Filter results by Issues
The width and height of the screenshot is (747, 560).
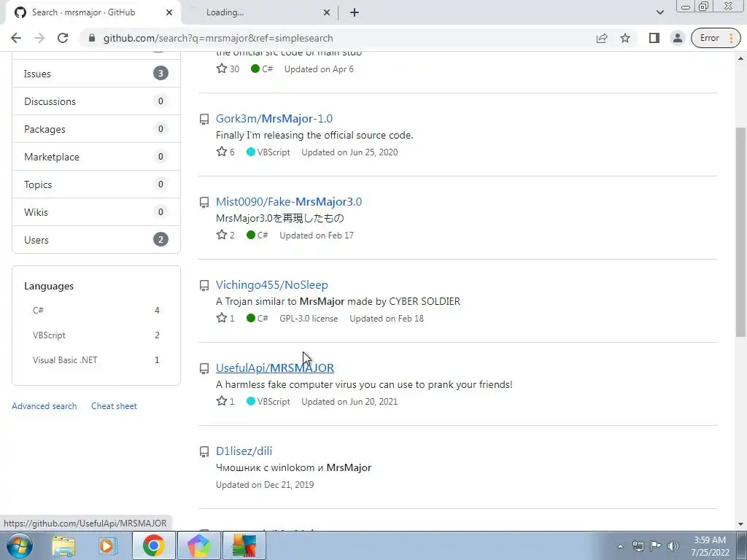96,74
